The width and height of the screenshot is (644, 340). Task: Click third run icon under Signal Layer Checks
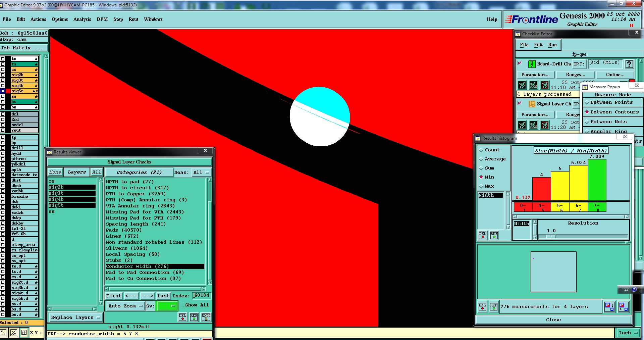click(545, 125)
